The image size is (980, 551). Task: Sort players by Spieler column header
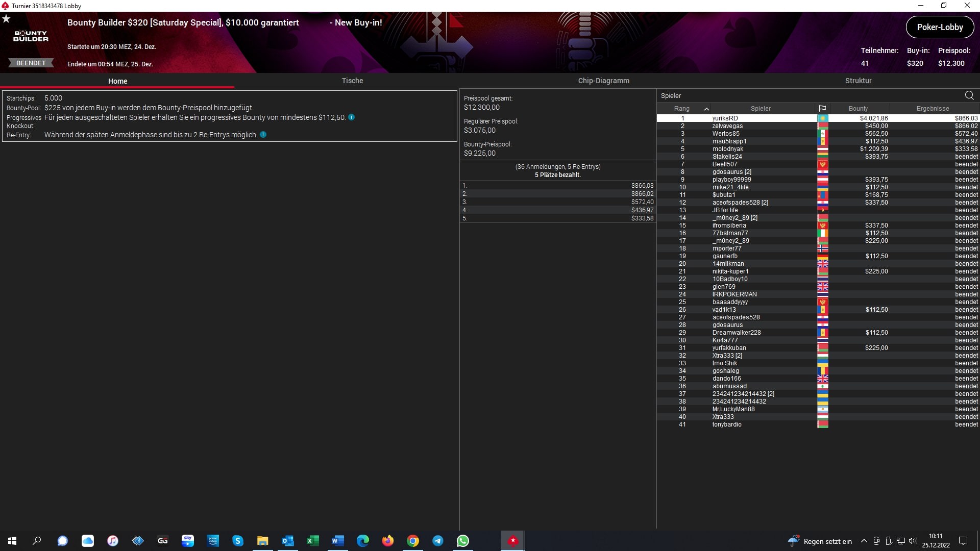[760, 109]
